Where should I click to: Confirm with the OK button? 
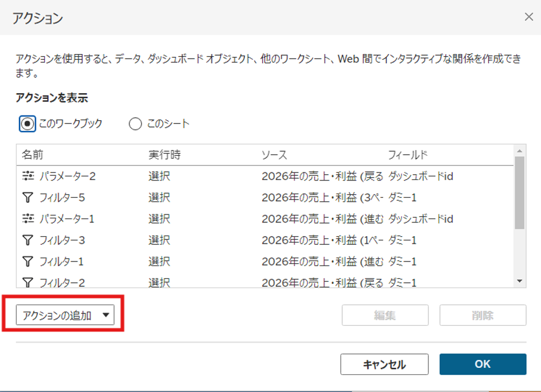(x=483, y=364)
